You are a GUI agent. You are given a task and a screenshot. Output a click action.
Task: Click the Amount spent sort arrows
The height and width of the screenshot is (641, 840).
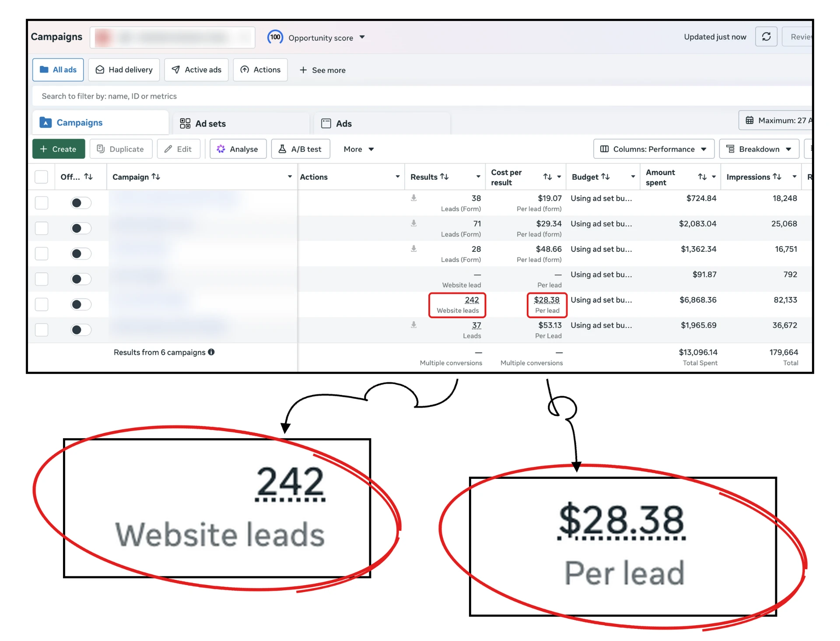pos(702,177)
